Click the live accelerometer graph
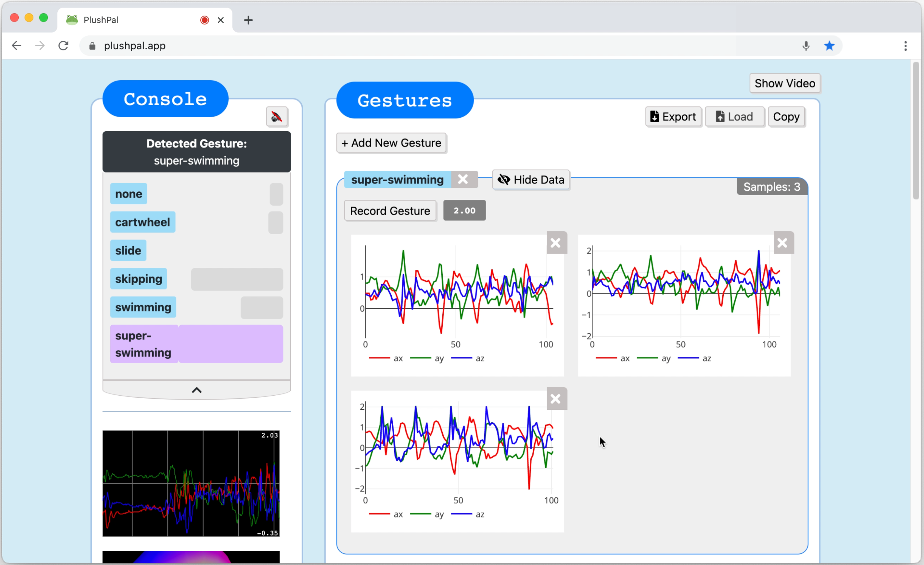The height and width of the screenshot is (565, 924). point(191,483)
